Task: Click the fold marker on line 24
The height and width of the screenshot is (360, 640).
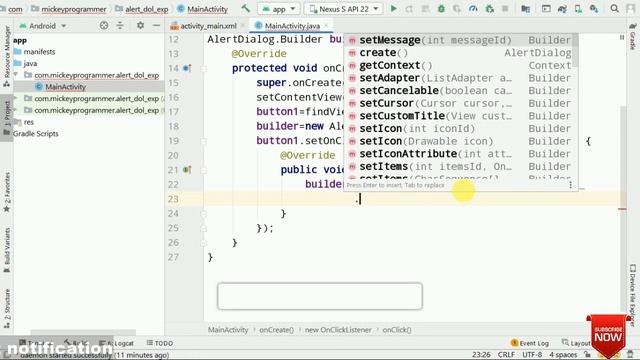Action: coord(204,213)
